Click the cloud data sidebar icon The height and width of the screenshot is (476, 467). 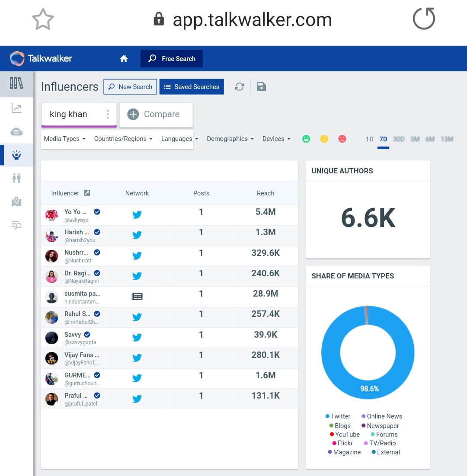[x=16, y=132]
